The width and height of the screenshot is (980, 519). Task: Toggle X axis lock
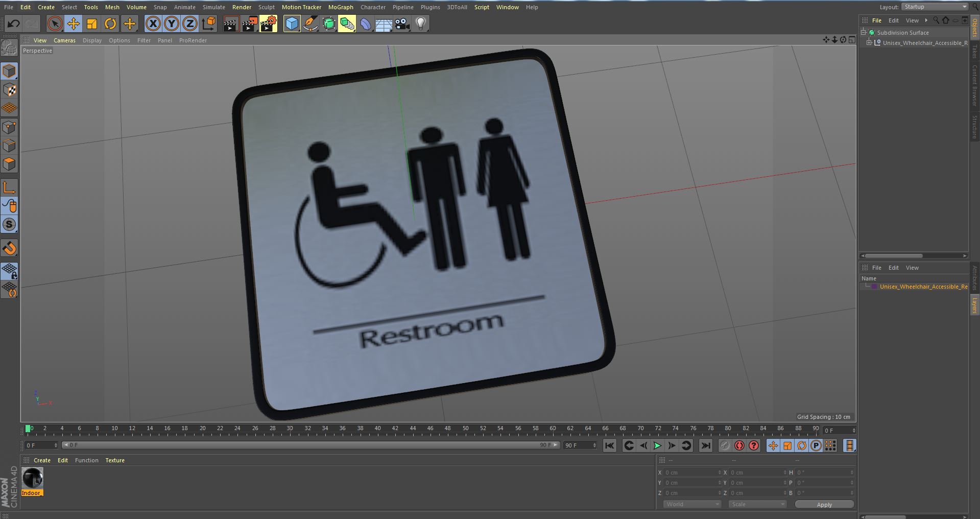point(153,23)
